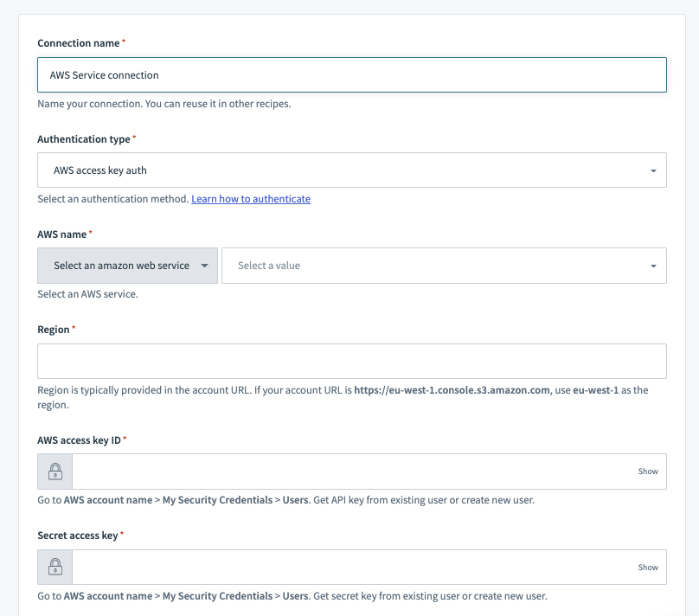This screenshot has height=616, width=699.
Task: Open the Select an amazon web service dropdown
Action: point(127,265)
